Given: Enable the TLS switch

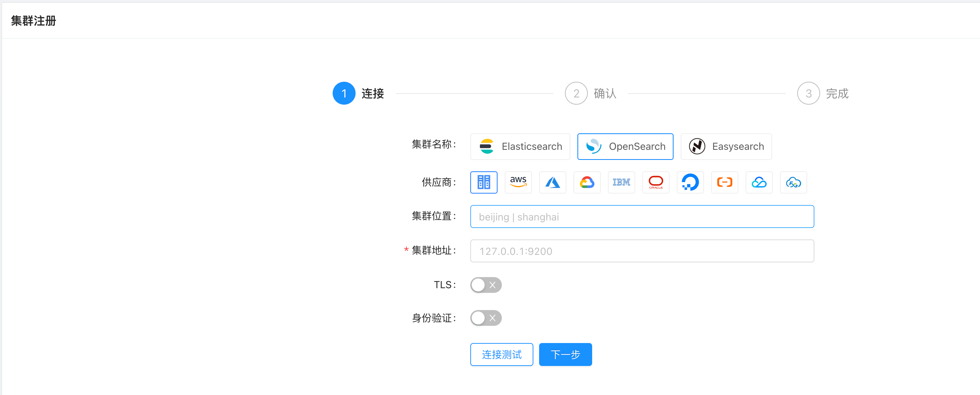Looking at the screenshot, I should tap(485, 285).
